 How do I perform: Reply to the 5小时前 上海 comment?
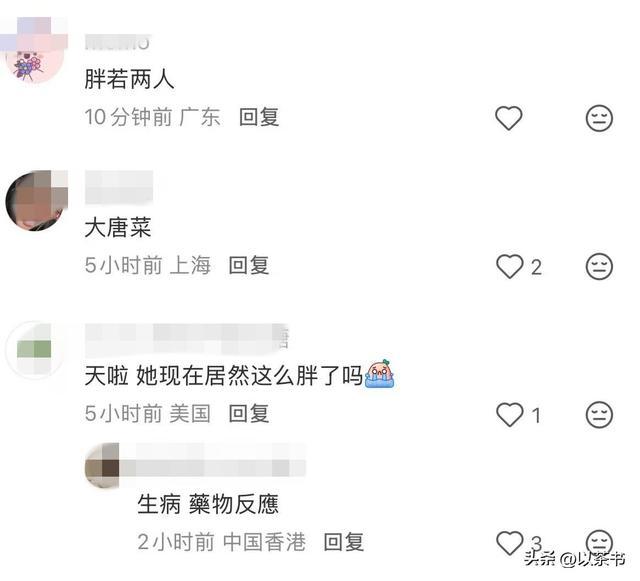click(249, 265)
